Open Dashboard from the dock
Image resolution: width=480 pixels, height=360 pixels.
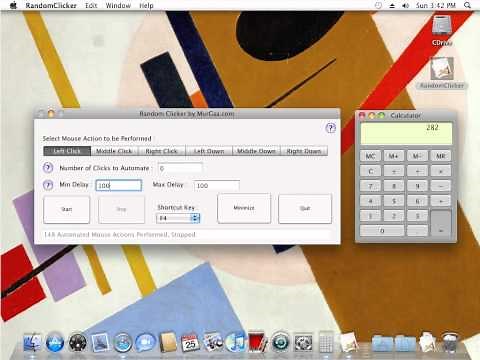(77, 343)
